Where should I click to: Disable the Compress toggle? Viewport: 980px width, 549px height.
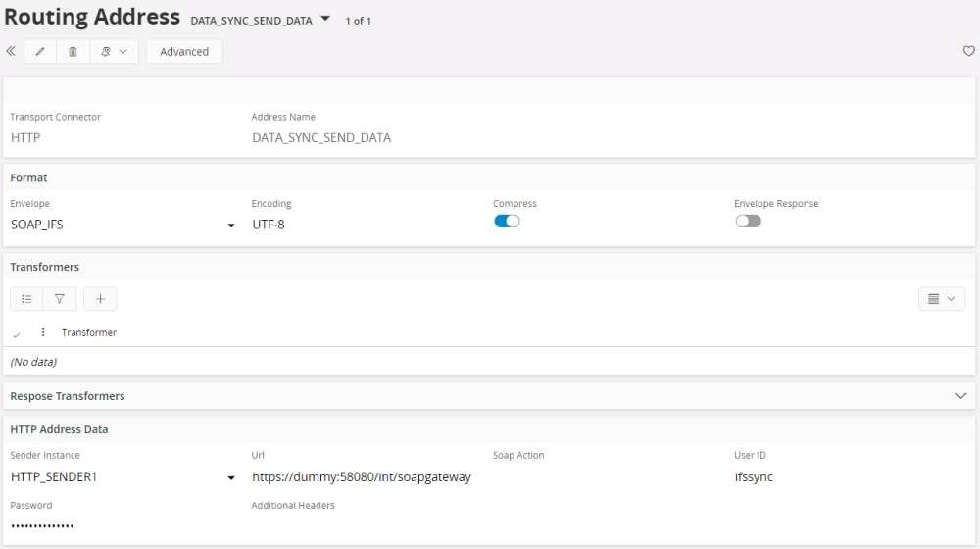(x=507, y=222)
